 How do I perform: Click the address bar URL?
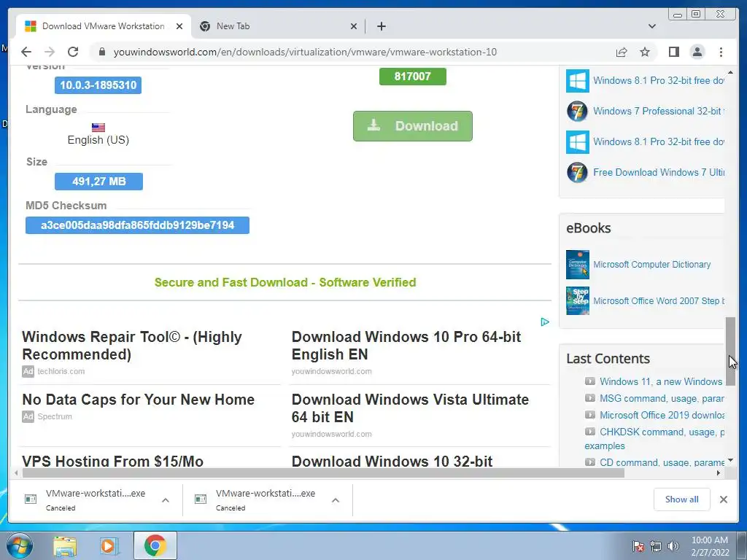coord(305,52)
